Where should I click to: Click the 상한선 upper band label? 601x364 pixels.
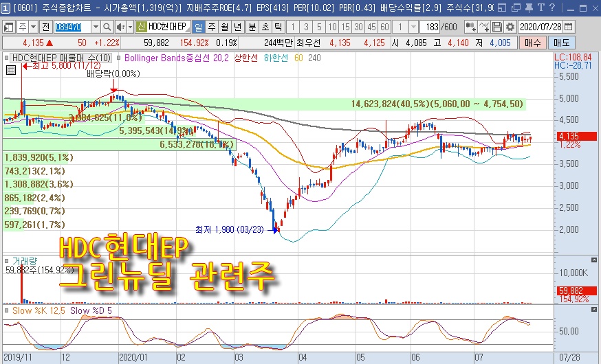click(245, 58)
